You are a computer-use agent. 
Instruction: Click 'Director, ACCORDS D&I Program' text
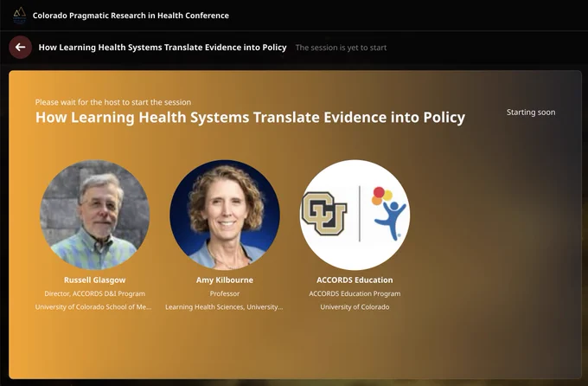(x=95, y=293)
